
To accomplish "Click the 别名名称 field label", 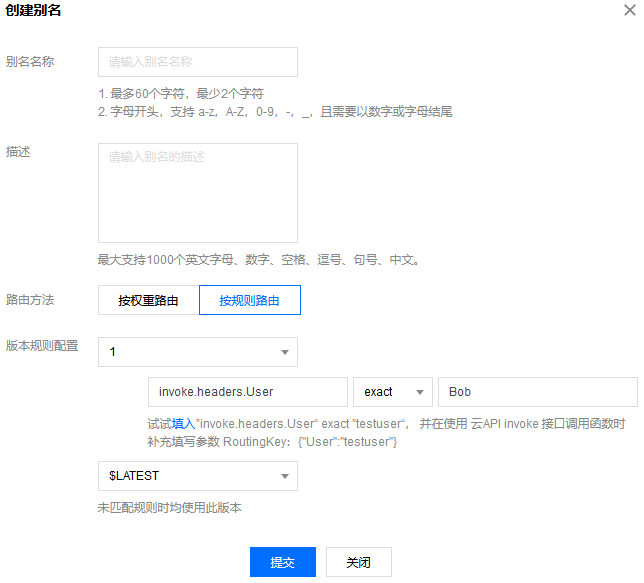I will (x=30, y=62).
